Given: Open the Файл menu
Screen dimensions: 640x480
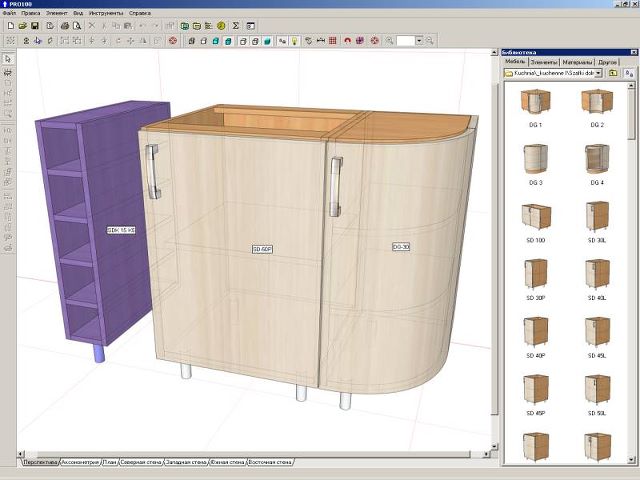Looking at the screenshot, I should tap(9, 13).
